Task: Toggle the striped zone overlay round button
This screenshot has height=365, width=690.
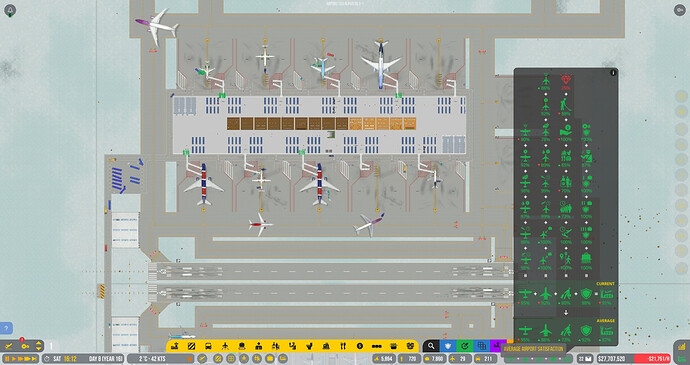Action: (218, 358)
